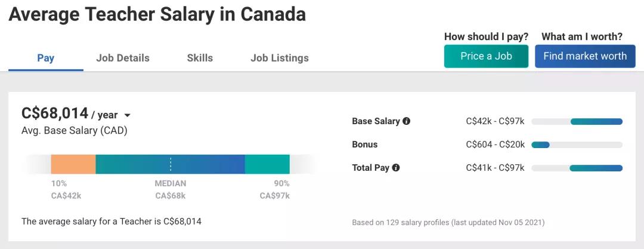This screenshot has height=249, width=644.
Task: Go to the Job Listings tab
Action: tap(280, 58)
